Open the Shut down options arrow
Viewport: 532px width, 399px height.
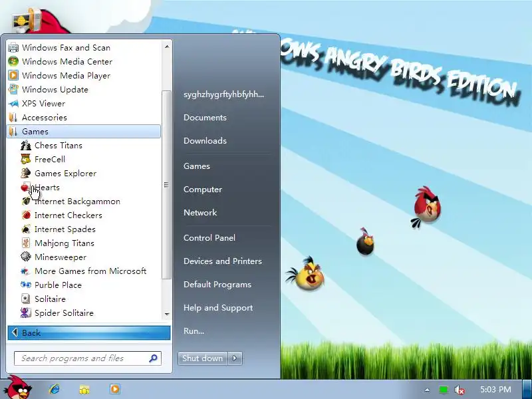(235, 358)
